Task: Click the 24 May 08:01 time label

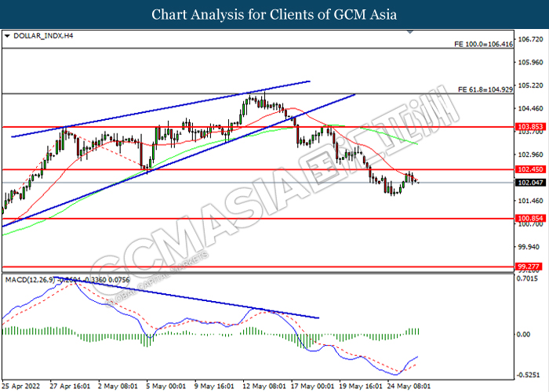Action: coord(409,387)
